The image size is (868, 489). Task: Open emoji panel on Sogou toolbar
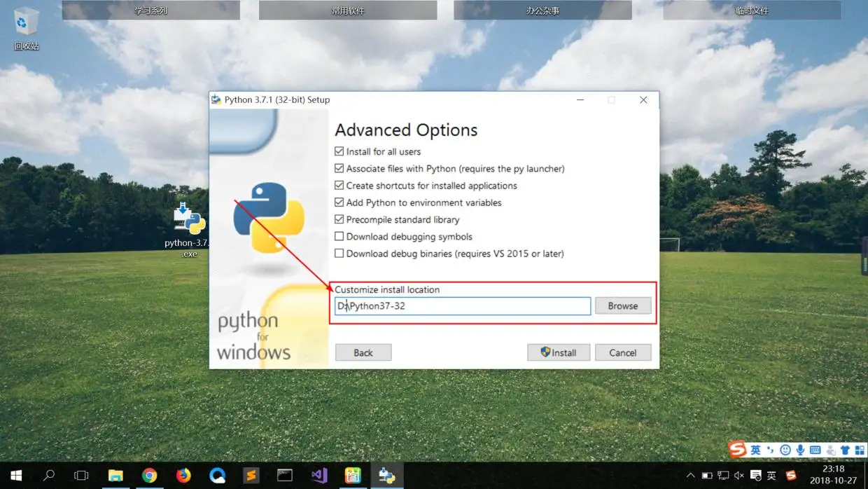[x=785, y=450]
